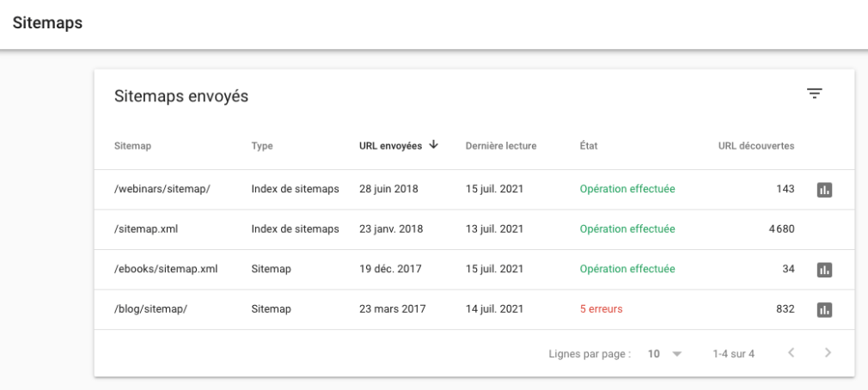Viewport: 868px width, 390px height.
Task: Open the /webinars/sitemap/ row
Action: pos(474,189)
